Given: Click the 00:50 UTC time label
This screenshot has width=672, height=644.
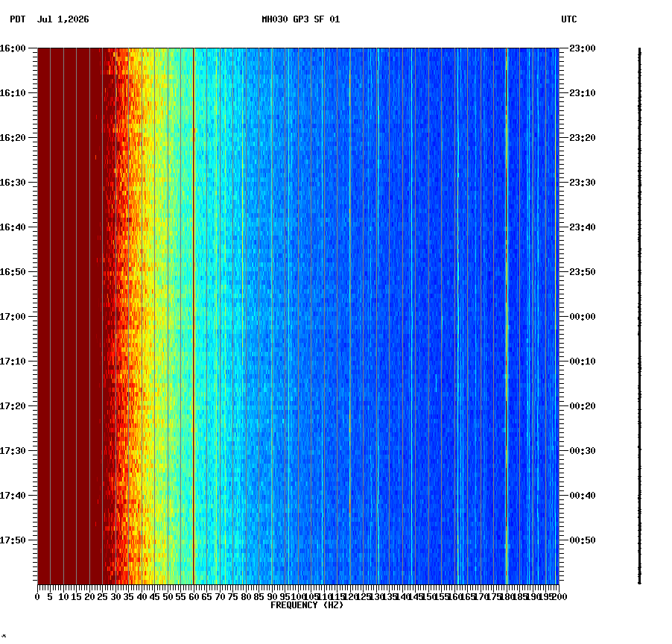Looking at the screenshot, I should tap(583, 540).
